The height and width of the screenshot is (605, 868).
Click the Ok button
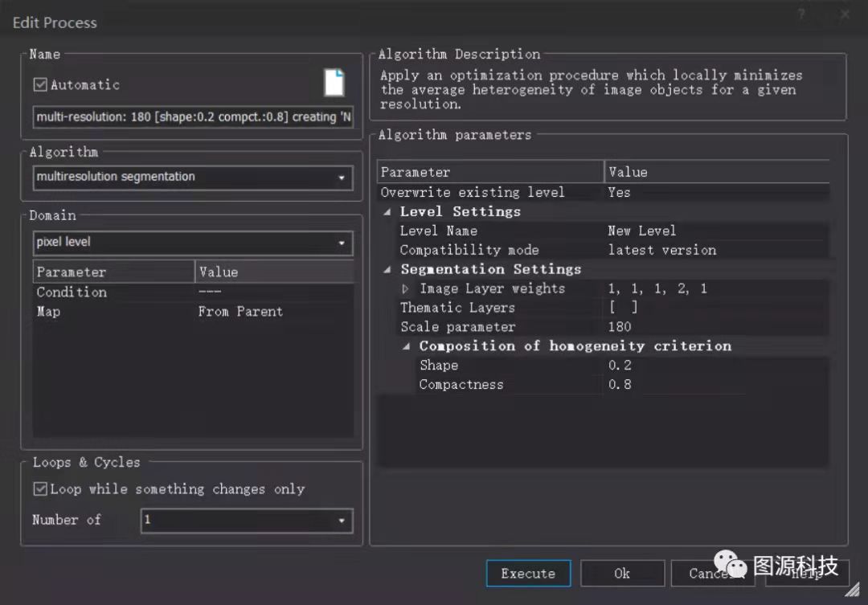[x=622, y=574]
